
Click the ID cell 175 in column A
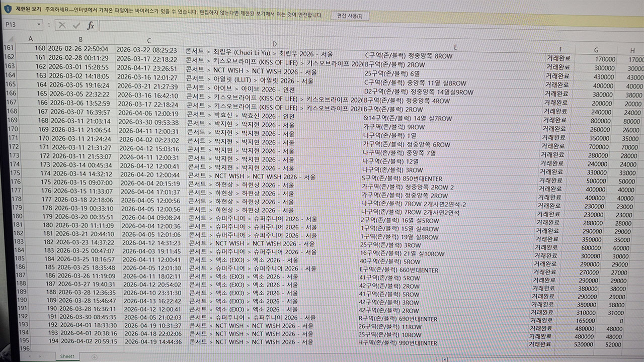45,182
